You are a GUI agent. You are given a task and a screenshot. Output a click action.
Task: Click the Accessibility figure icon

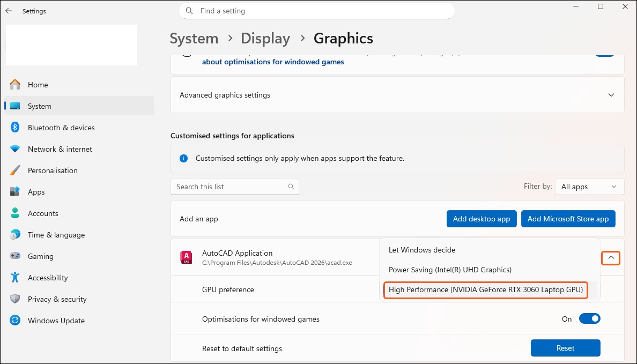click(x=15, y=278)
